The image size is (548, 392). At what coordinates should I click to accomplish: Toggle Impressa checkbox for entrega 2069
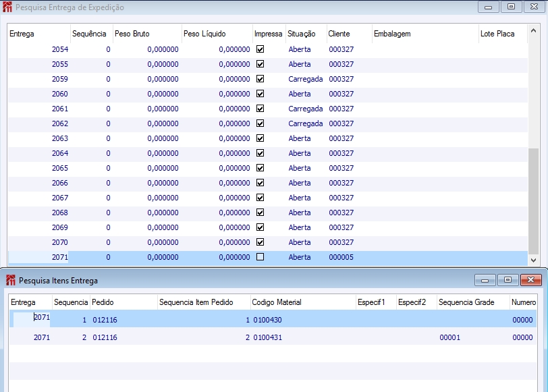[260, 227]
